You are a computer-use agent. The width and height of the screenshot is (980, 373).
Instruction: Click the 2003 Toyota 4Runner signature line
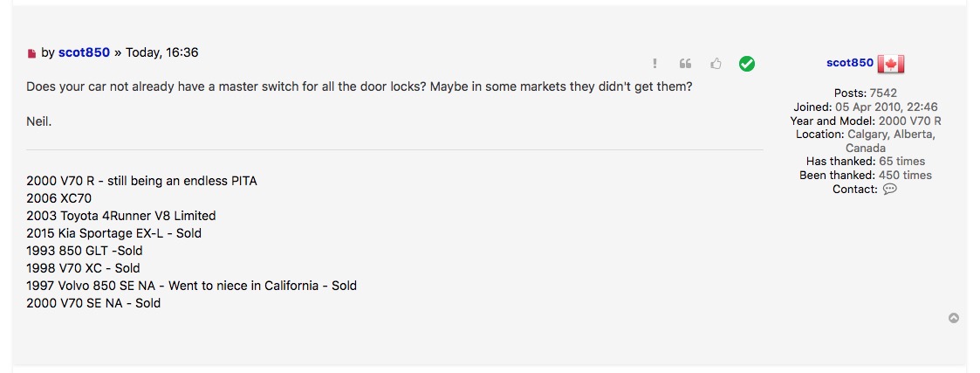coord(120,216)
